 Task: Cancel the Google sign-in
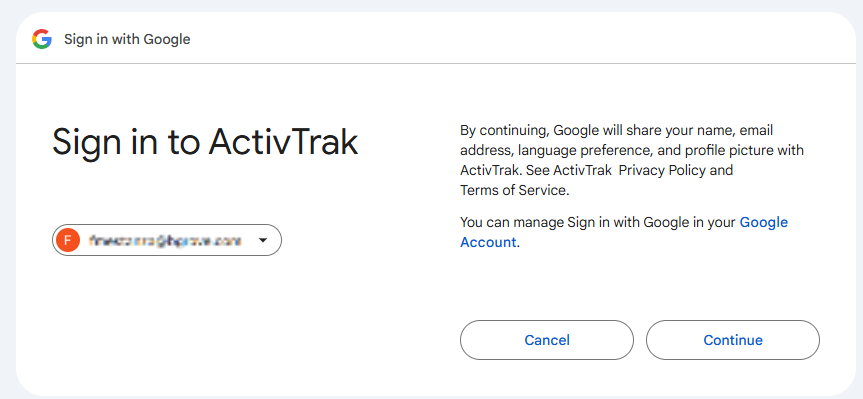[547, 340]
